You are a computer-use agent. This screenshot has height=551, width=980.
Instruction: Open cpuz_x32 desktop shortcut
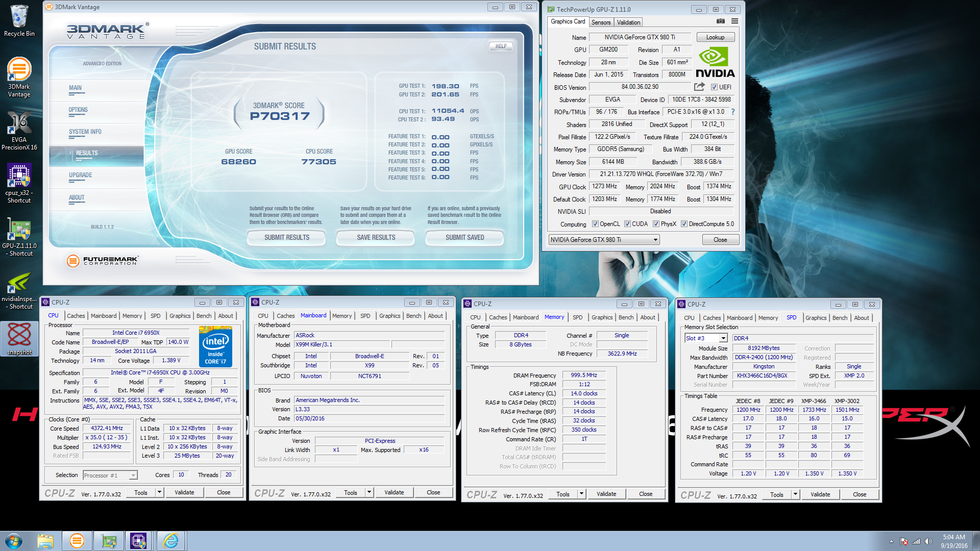[19, 184]
